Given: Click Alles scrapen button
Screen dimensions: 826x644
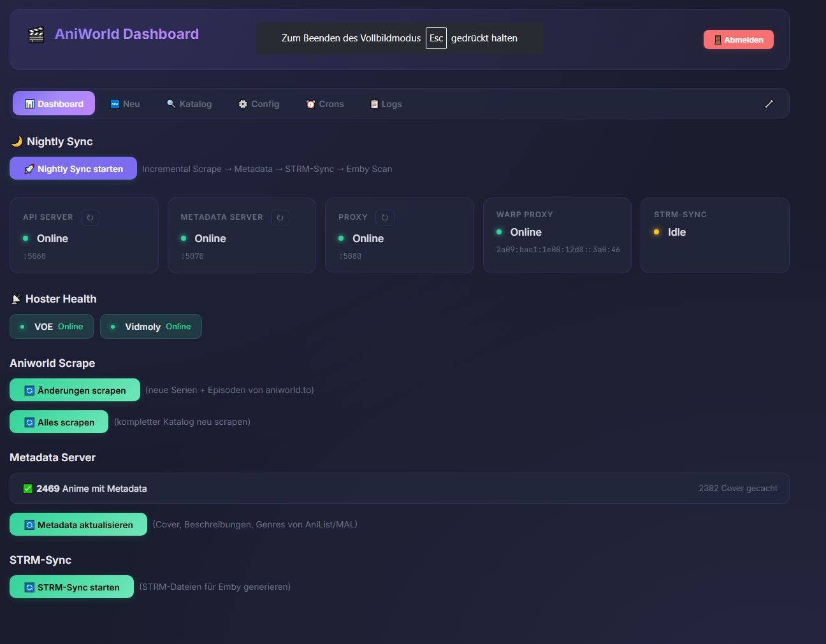Looking at the screenshot, I should [x=59, y=422].
